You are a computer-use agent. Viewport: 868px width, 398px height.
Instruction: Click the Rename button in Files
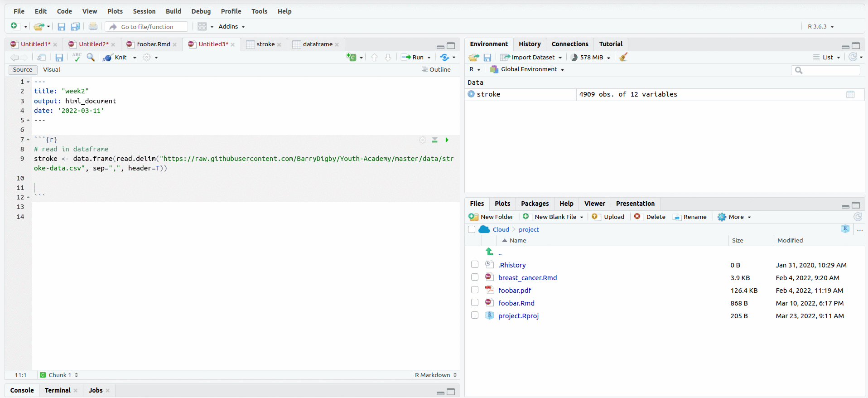point(690,217)
